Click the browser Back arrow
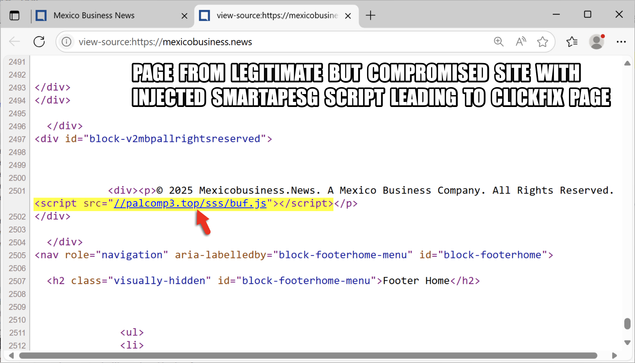The image size is (635, 363). [15, 41]
